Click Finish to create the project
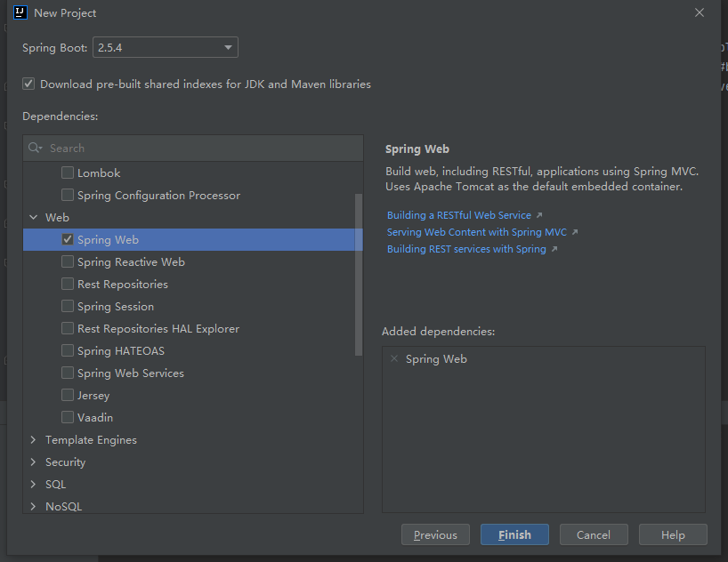The image size is (728, 562). click(x=514, y=534)
